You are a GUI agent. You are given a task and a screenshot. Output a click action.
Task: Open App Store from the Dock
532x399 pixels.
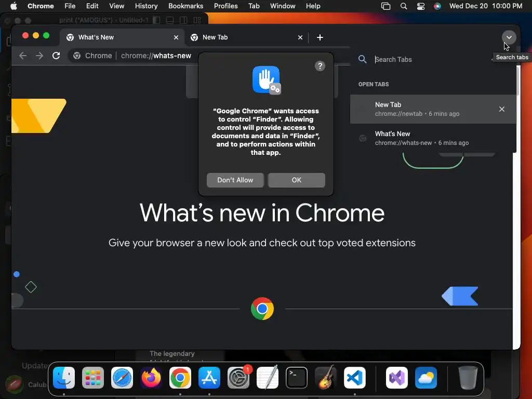pyautogui.click(x=209, y=378)
